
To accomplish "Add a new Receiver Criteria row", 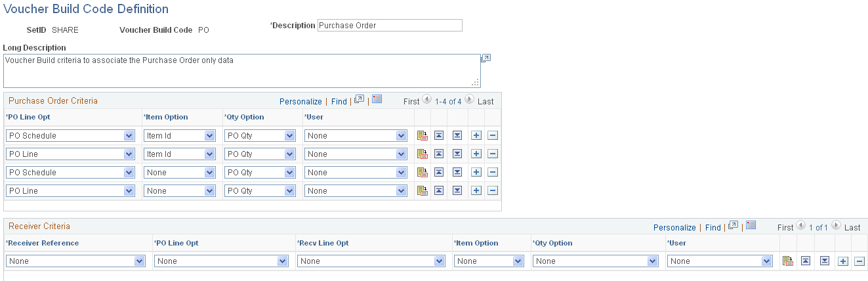I will coord(843,261).
